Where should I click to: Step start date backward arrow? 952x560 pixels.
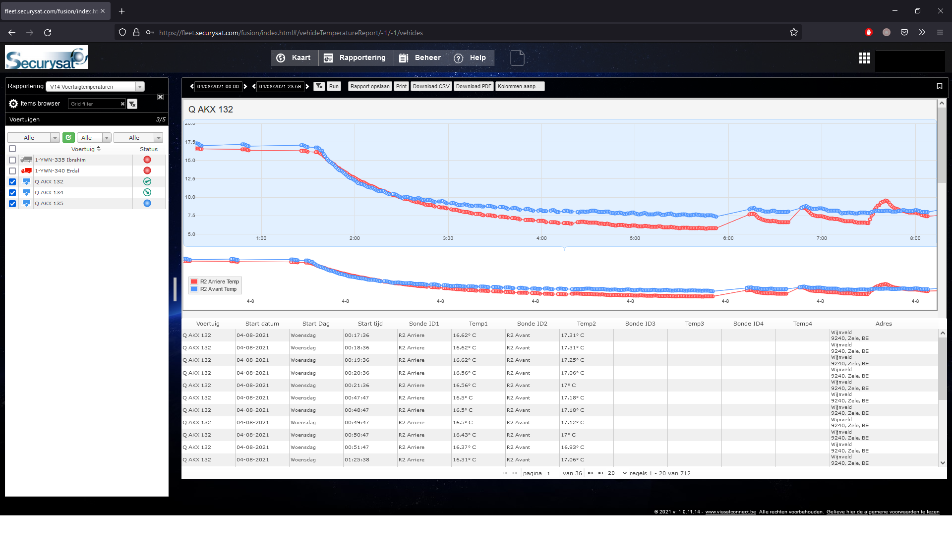(x=192, y=86)
